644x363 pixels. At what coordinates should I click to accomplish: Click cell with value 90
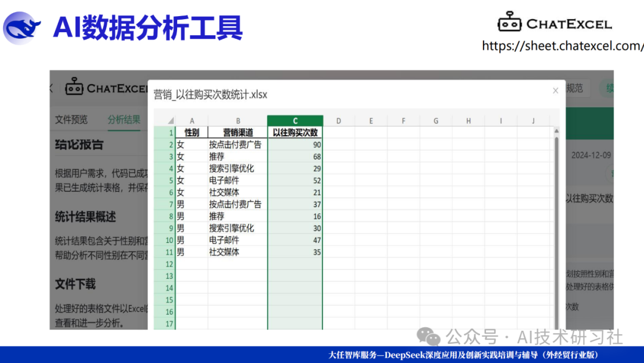tap(295, 144)
